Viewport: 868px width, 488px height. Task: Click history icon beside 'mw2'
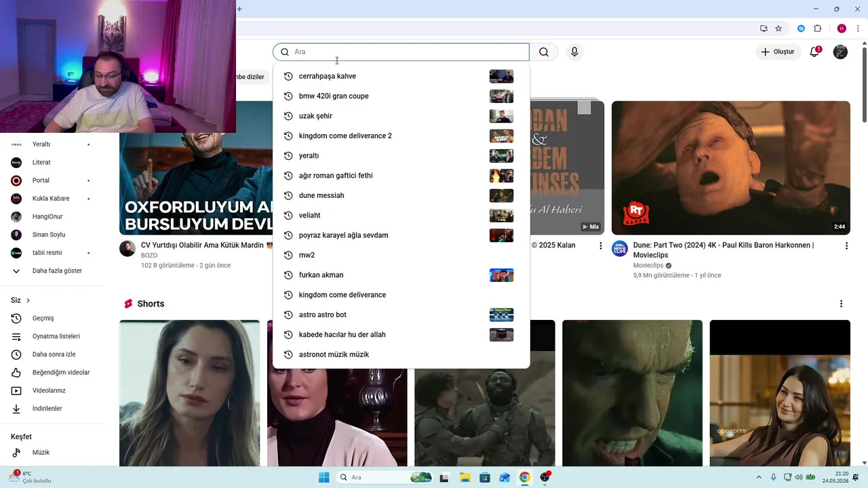click(x=288, y=256)
